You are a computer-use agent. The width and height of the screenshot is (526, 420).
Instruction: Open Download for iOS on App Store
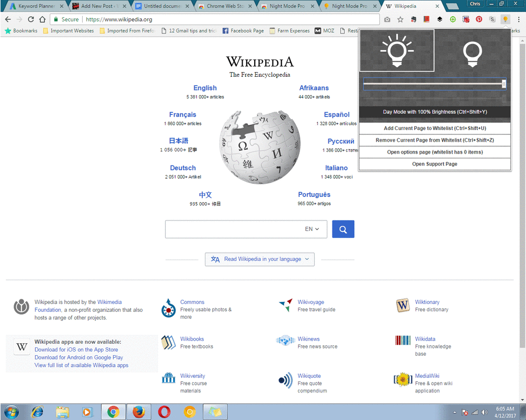click(x=76, y=349)
